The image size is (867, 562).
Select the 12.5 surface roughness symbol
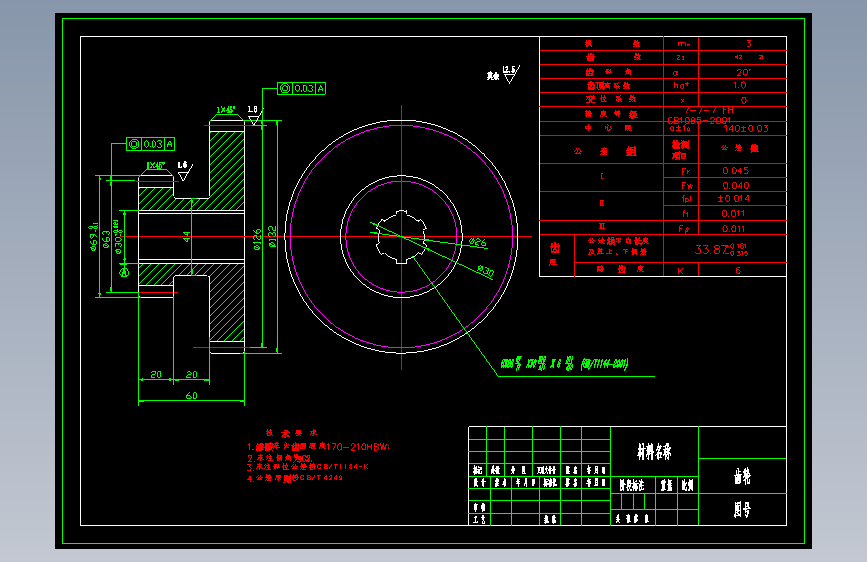pos(511,74)
